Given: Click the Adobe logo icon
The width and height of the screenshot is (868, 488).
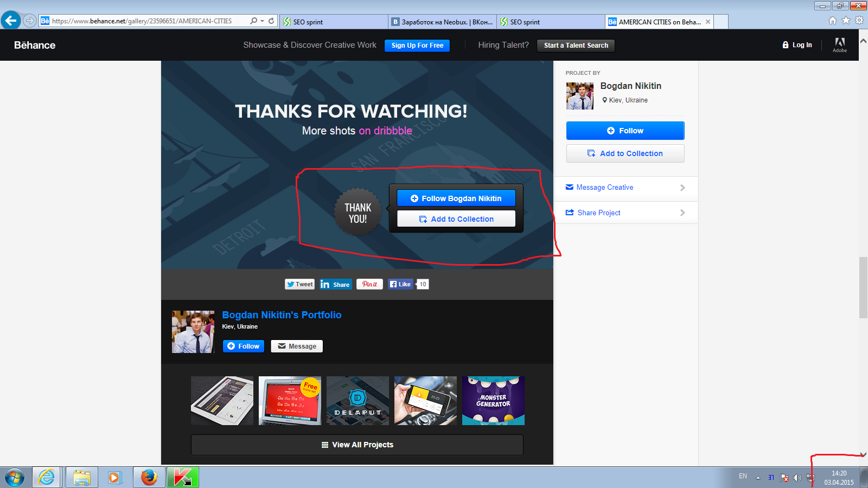Looking at the screenshot, I should pyautogui.click(x=840, y=45).
